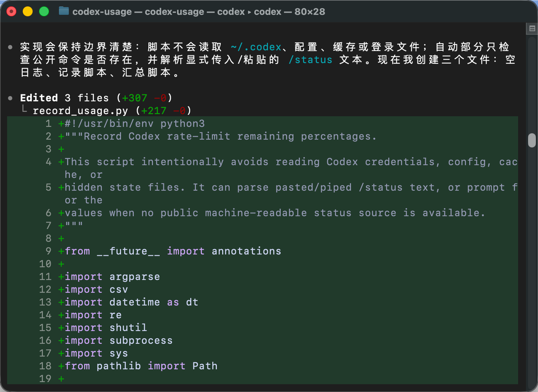The image size is (538, 392).
Task: Click the "import shutil" line
Action: 106,328
